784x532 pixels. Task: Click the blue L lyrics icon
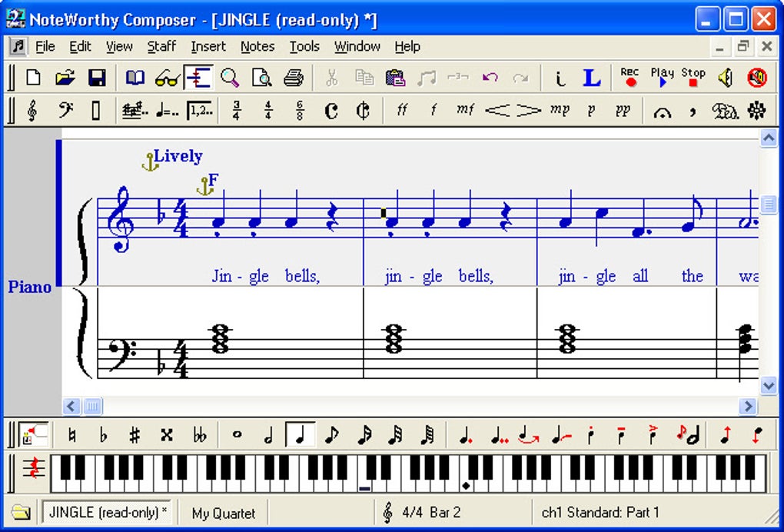coord(592,78)
